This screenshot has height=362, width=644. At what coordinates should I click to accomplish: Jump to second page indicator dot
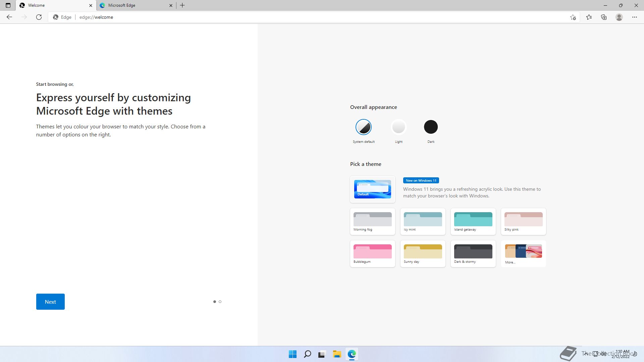[x=220, y=302]
